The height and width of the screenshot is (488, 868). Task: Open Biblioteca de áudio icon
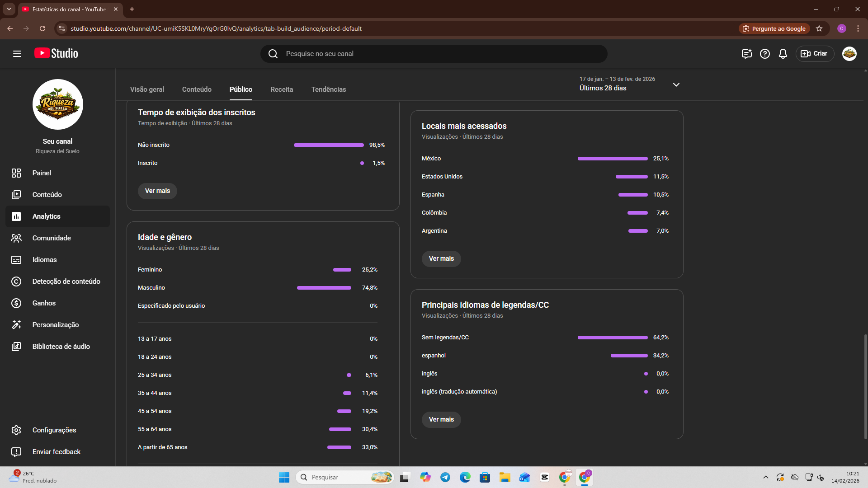tap(16, 347)
